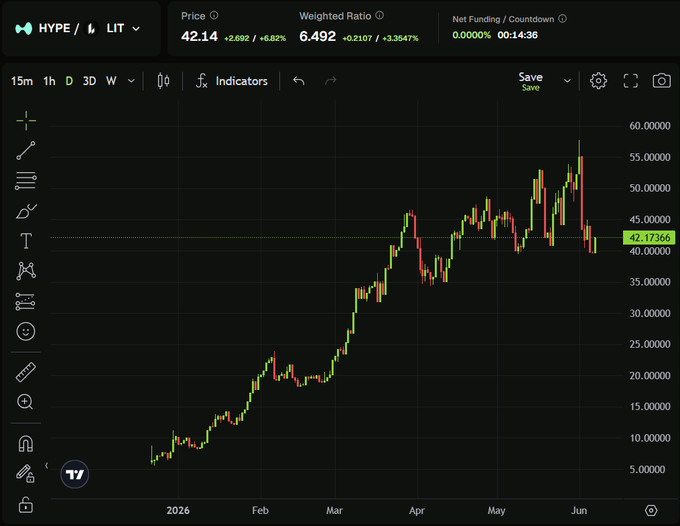Switch to W weekly timeframe
The width and height of the screenshot is (680, 526).
111,81
